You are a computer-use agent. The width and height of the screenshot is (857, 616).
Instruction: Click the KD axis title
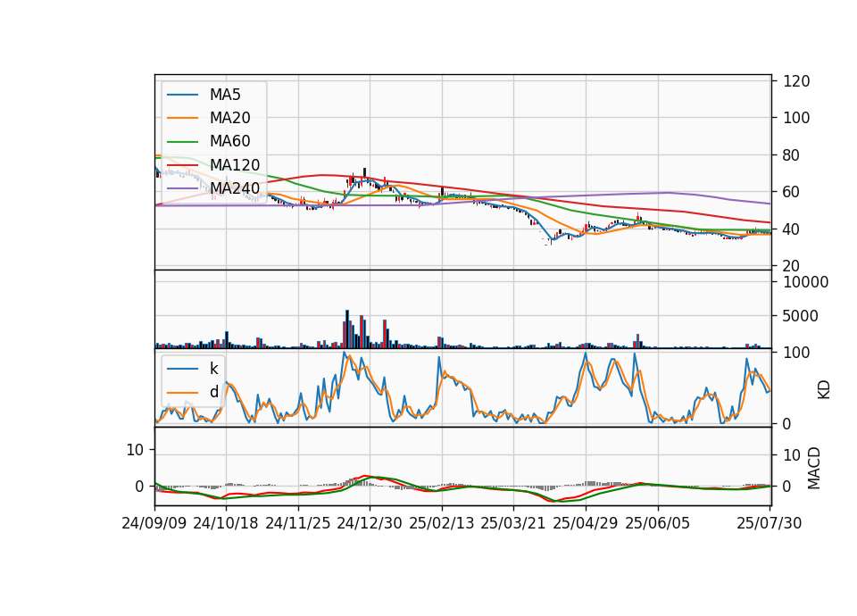click(x=824, y=389)
